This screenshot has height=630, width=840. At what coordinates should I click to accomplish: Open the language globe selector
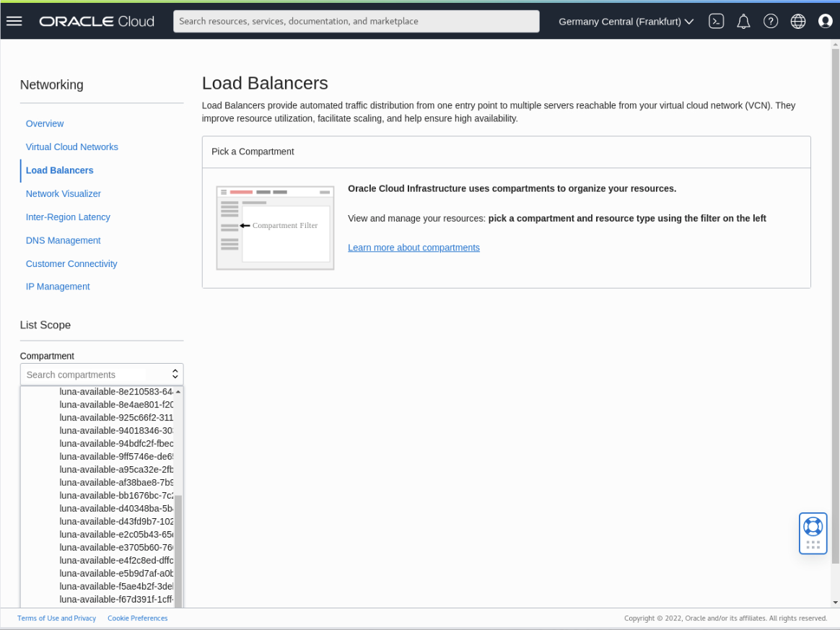(x=797, y=21)
